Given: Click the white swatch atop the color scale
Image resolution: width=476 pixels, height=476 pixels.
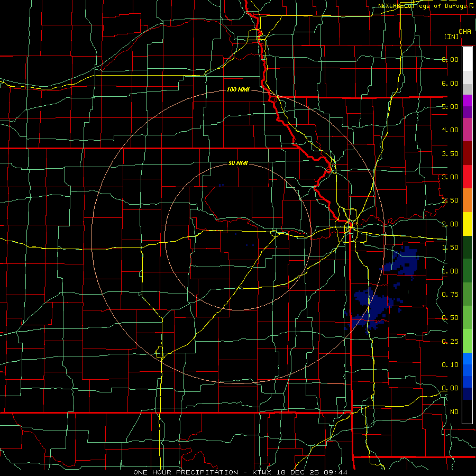Looking at the screenshot, I should point(467,59).
